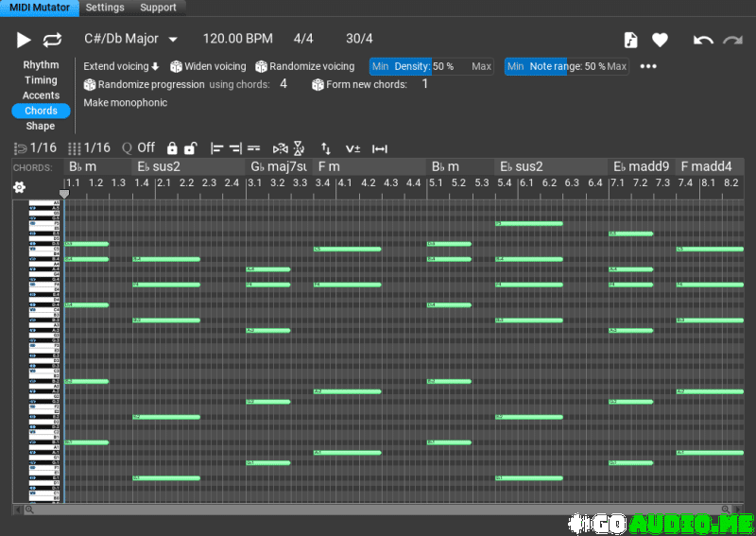Click the align note starts icon
Image resolution: width=756 pixels, height=536 pixels.
coord(217,148)
